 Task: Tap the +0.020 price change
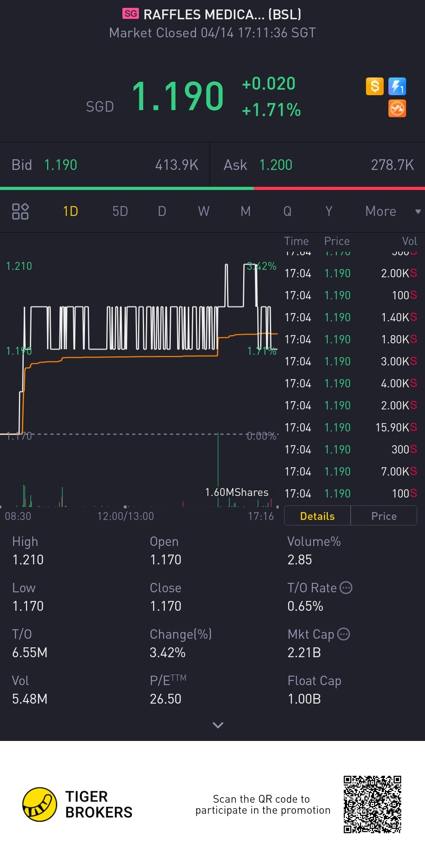tap(268, 83)
